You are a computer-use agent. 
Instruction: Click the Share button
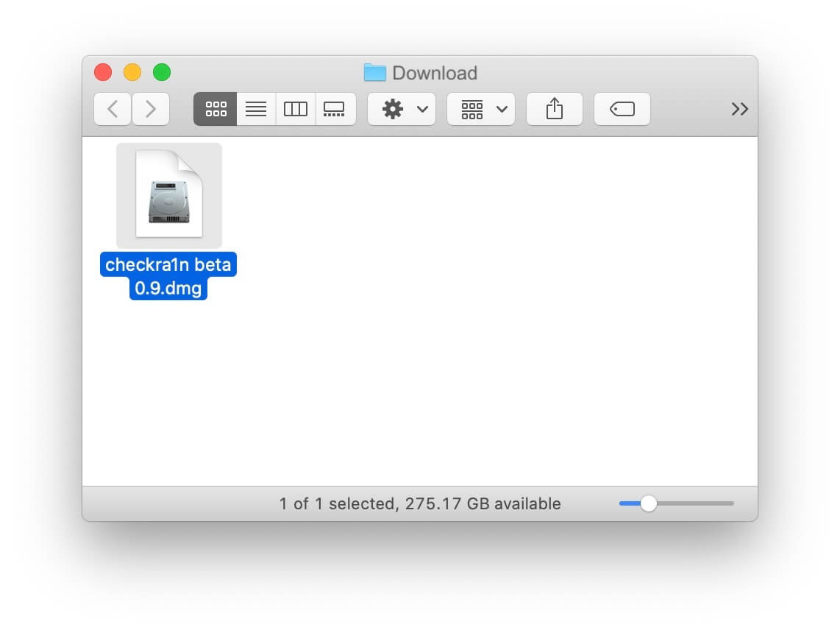click(x=555, y=110)
